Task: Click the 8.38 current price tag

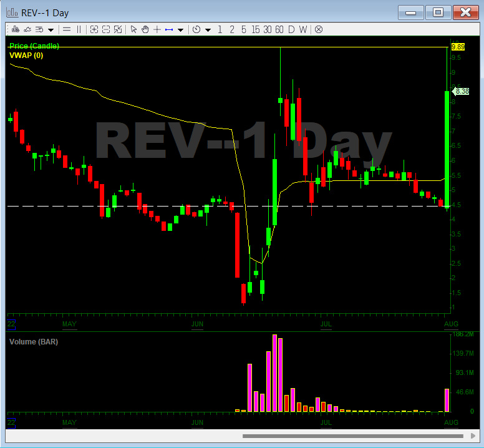Action: (x=460, y=91)
